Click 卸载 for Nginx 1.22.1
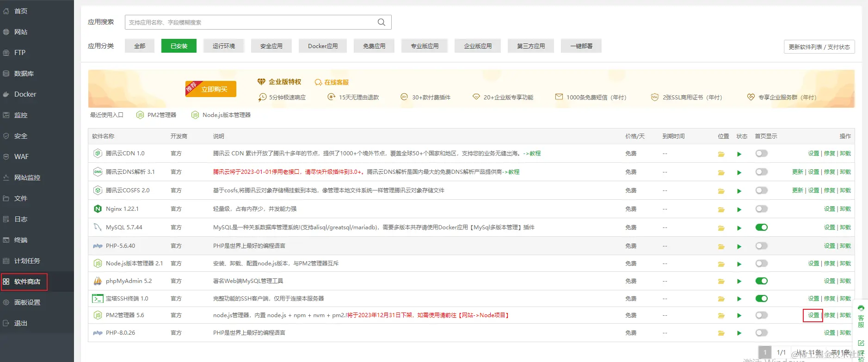The image size is (868, 362). coord(845,209)
